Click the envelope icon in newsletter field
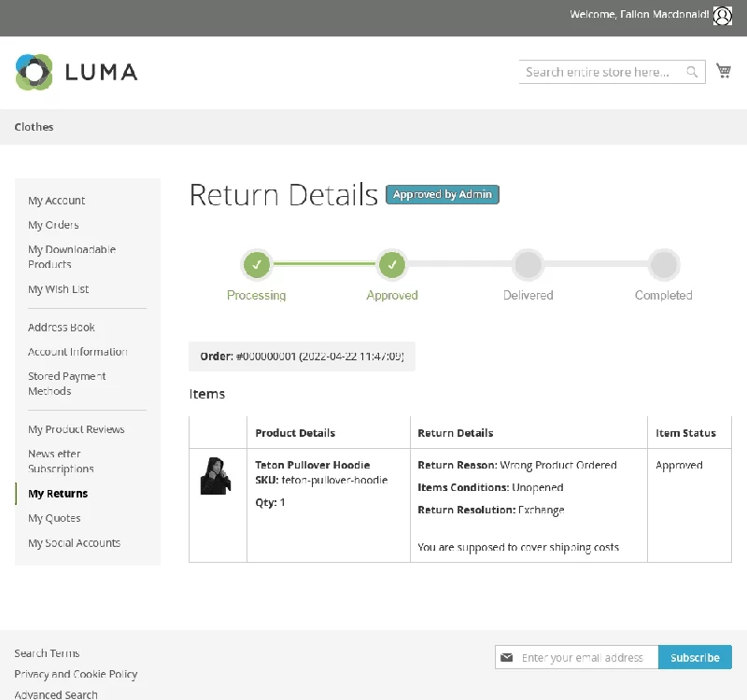Viewport: 747px width, 700px height. pos(507,657)
